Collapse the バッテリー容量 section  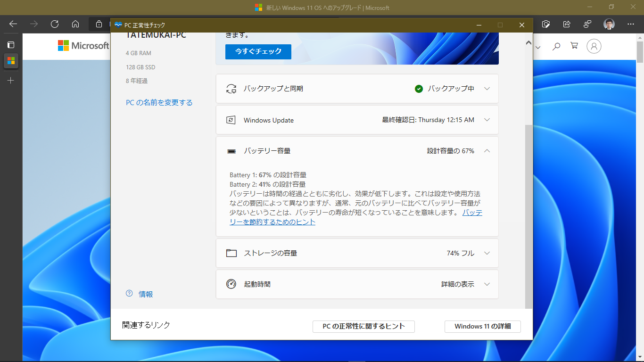[x=487, y=151]
